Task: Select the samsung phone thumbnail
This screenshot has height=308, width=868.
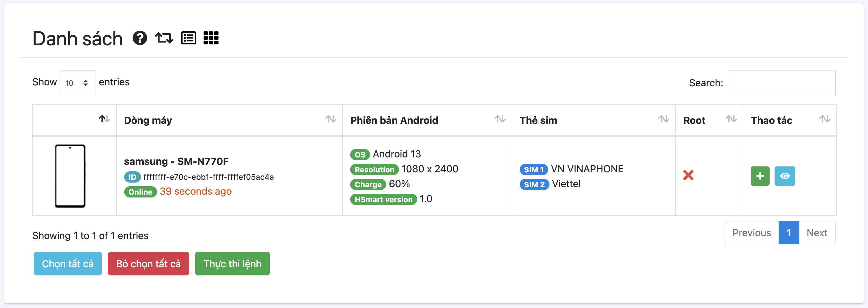Action: [70, 176]
